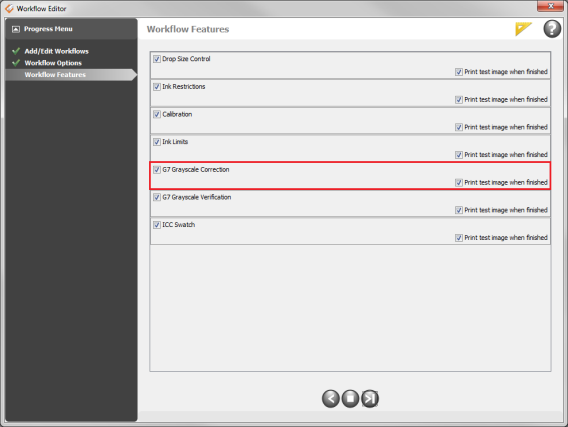Toggle the Ink Restrictions checkbox
568x427 pixels.
pos(157,87)
